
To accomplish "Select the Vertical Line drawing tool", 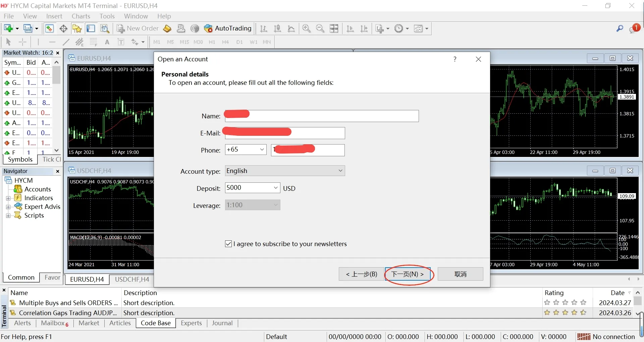I will click(38, 42).
